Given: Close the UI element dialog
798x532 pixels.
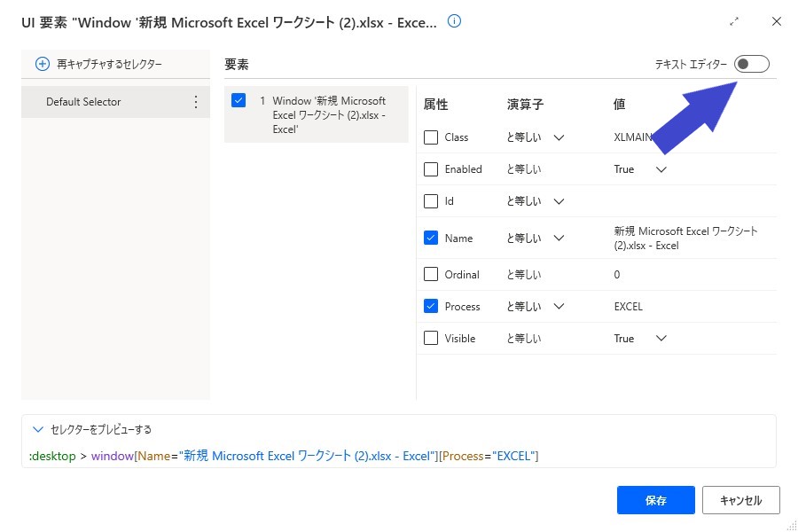Looking at the screenshot, I should click(776, 21).
